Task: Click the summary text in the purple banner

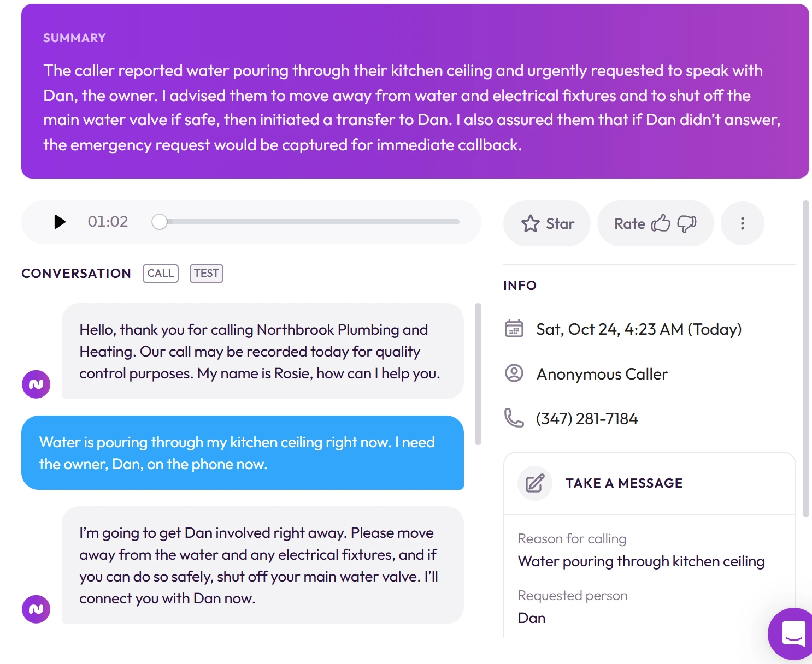Action: [x=412, y=108]
